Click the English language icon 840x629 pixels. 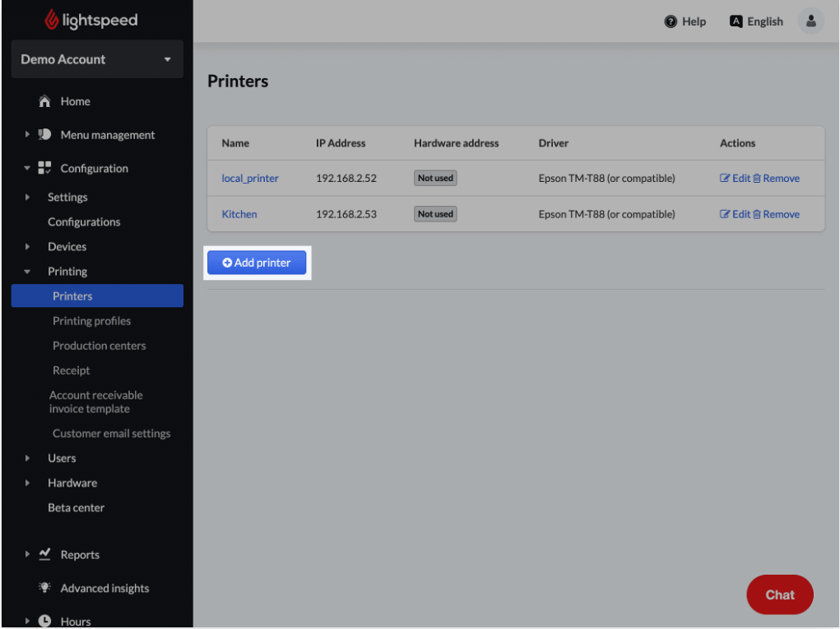[x=736, y=21]
